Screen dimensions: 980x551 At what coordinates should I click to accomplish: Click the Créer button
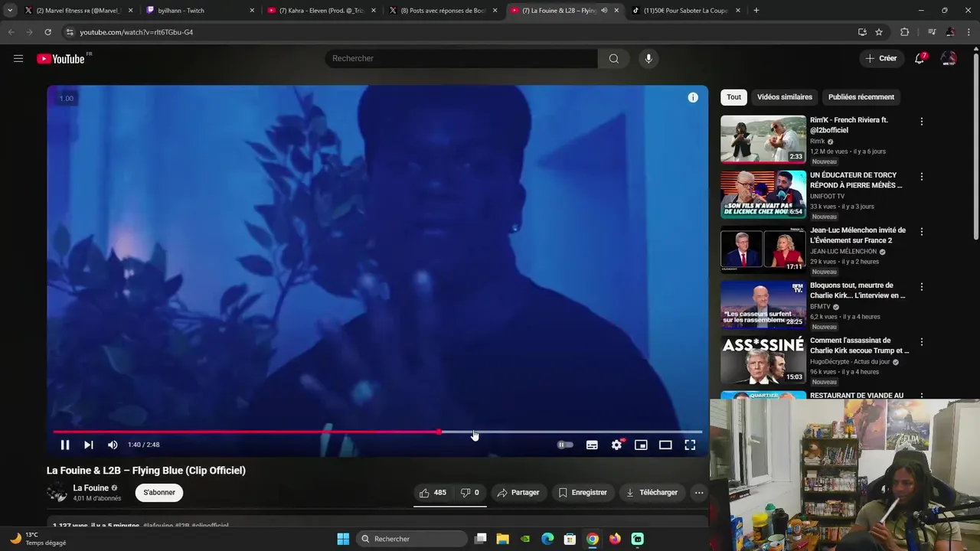(880, 58)
